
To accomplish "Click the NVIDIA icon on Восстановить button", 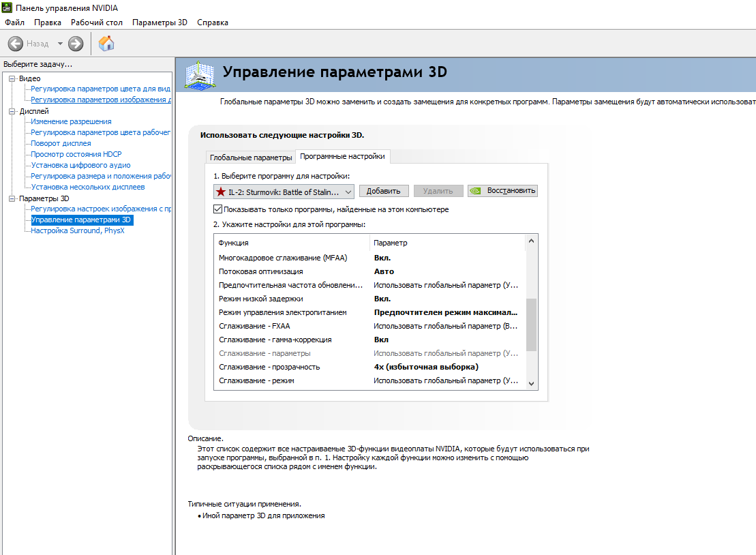I will [x=475, y=191].
